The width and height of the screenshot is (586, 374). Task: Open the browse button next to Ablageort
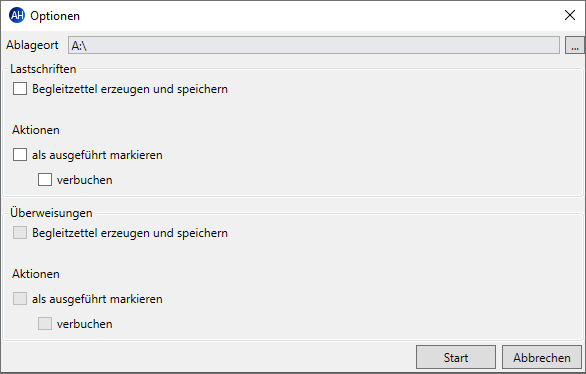[574, 45]
